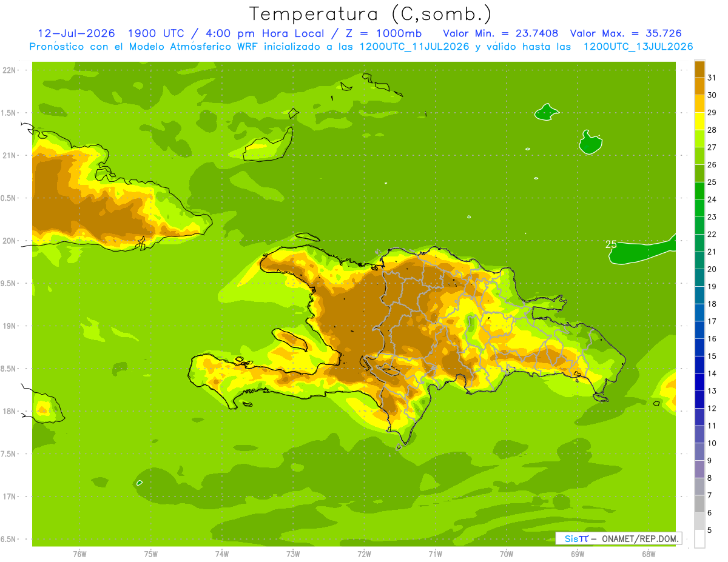Screen dimensions: 728x562
Task: Pick the green swatch between 24 and 25
Action: [699, 191]
